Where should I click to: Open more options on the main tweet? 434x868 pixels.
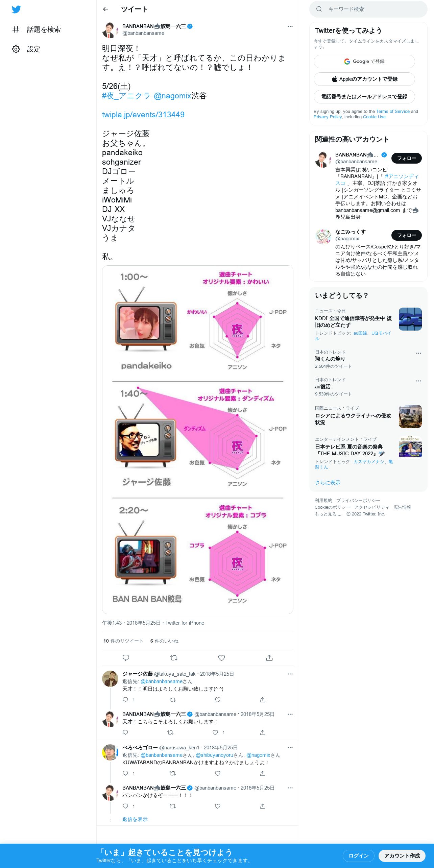pos(290,26)
